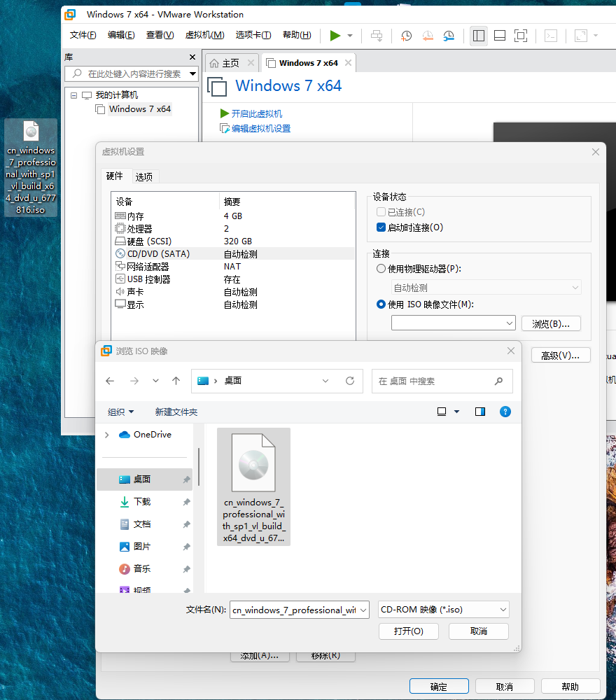The height and width of the screenshot is (700, 616).
Task: Open the library search dropdown arrow
Action: 192,73
